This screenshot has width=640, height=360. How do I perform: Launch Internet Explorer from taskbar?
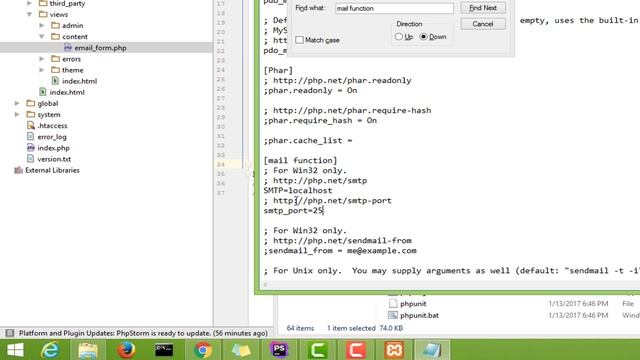tap(50, 350)
